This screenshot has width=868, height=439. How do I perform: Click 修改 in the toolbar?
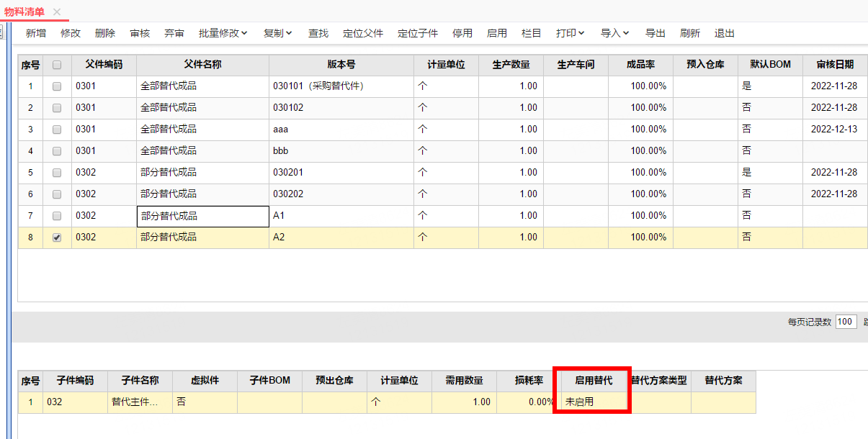[71, 33]
